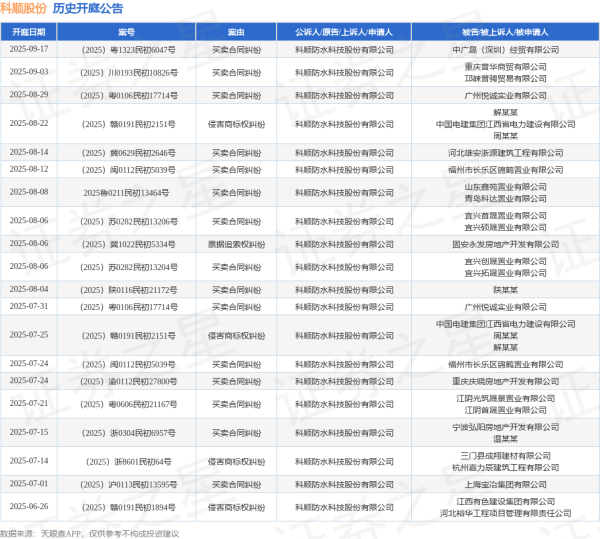Click defendant 三门县成翔建材有限公司

click(x=504, y=455)
